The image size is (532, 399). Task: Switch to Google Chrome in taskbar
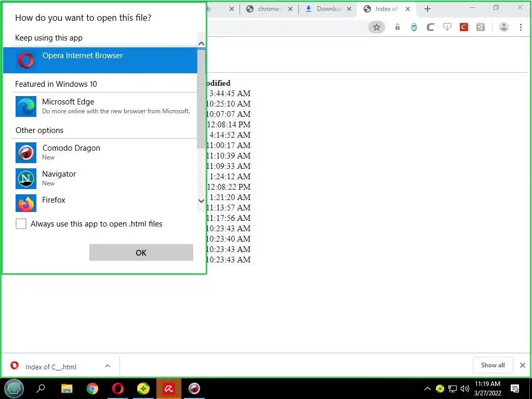pyautogui.click(x=92, y=388)
